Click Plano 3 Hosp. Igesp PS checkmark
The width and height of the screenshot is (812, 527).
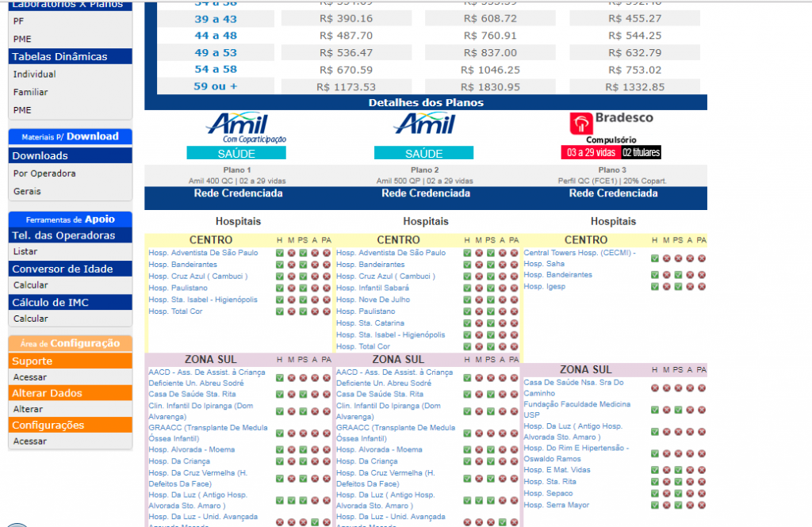tap(678, 287)
